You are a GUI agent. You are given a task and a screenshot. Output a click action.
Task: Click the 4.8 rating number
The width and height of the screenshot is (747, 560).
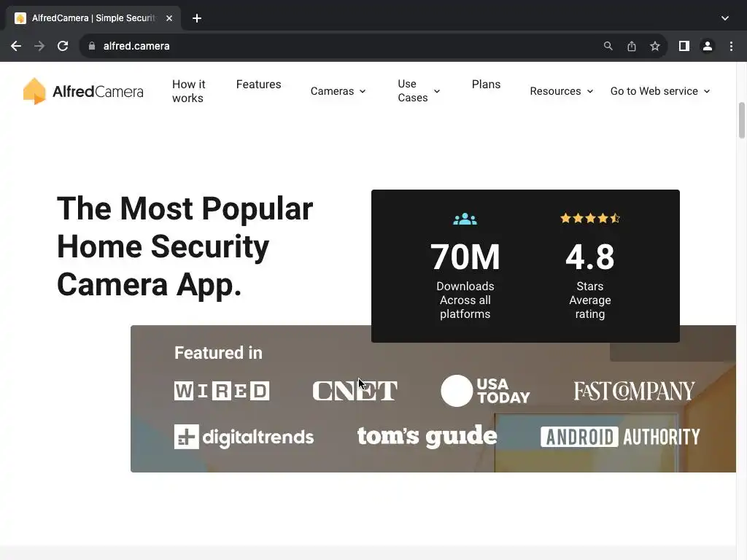coord(589,257)
